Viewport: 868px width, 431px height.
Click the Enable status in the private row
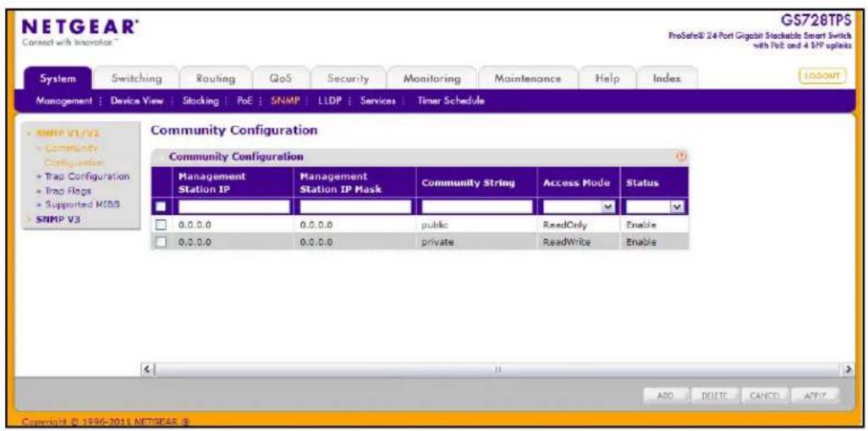click(641, 242)
